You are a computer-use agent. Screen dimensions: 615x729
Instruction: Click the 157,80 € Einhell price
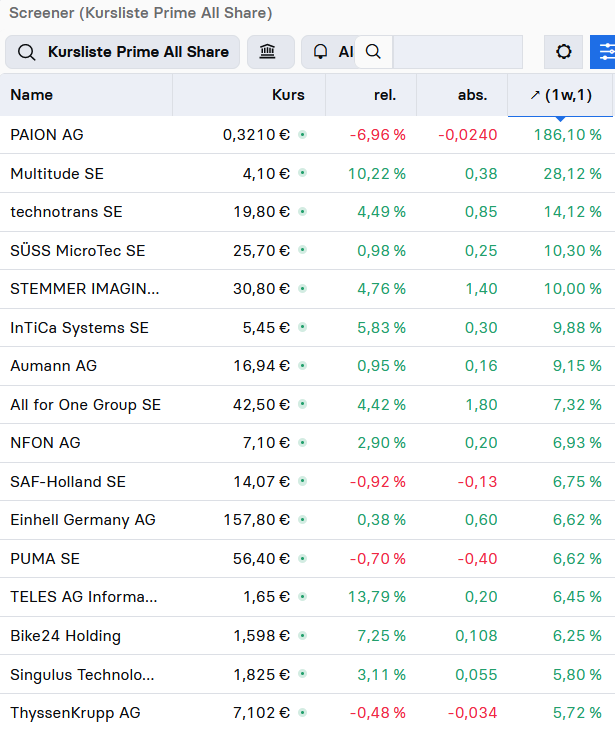[257, 520]
